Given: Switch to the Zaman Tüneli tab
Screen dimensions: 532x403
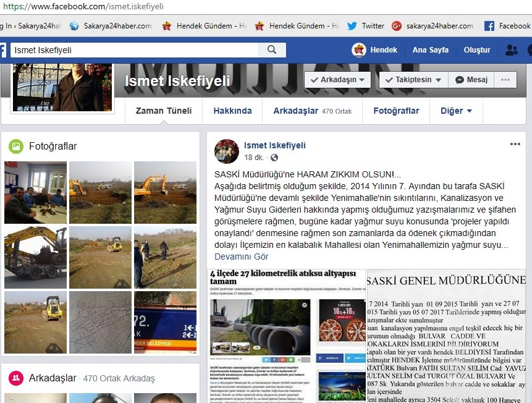Looking at the screenshot, I should [x=164, y=111].
